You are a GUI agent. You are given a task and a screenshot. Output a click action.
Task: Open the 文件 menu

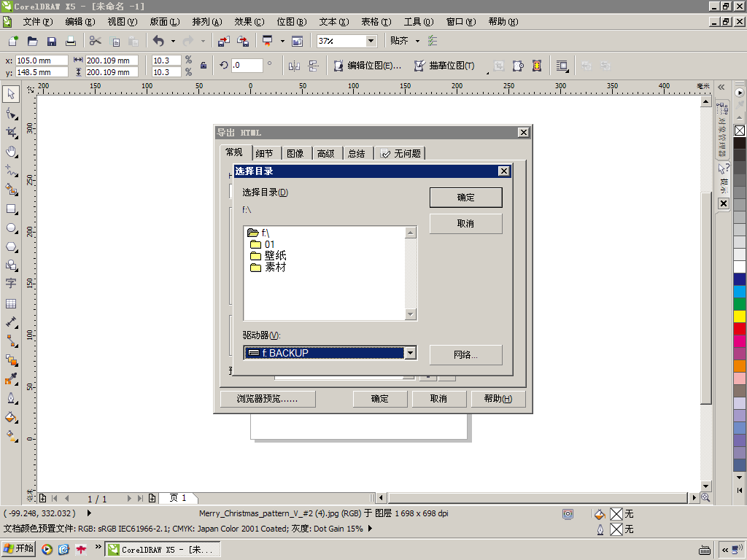[x=38, y=22]
